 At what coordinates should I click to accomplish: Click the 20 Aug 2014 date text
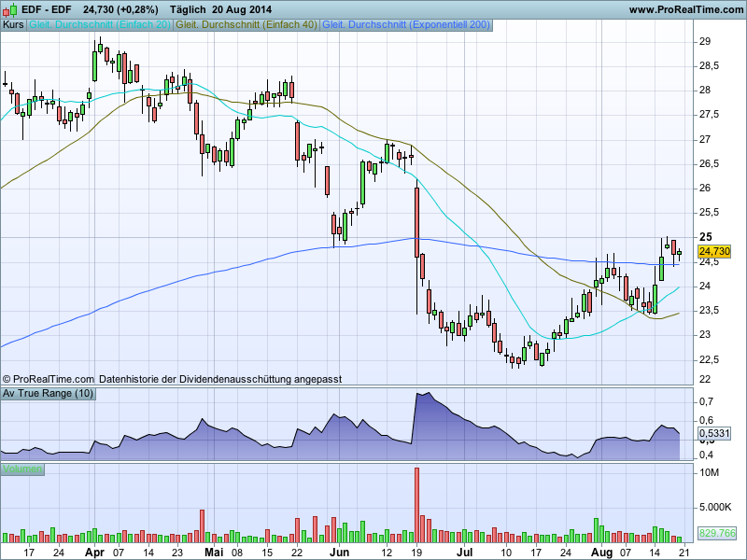[x=242, y=9]
